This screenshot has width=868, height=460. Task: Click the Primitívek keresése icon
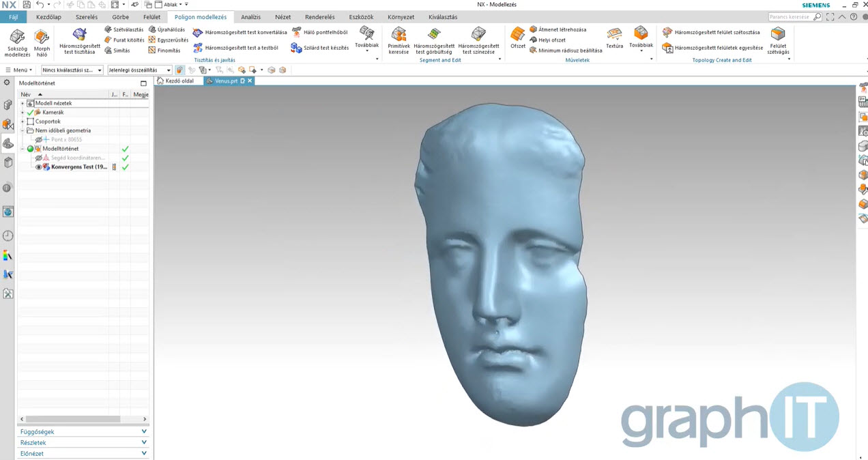click(x=399, y=34)
